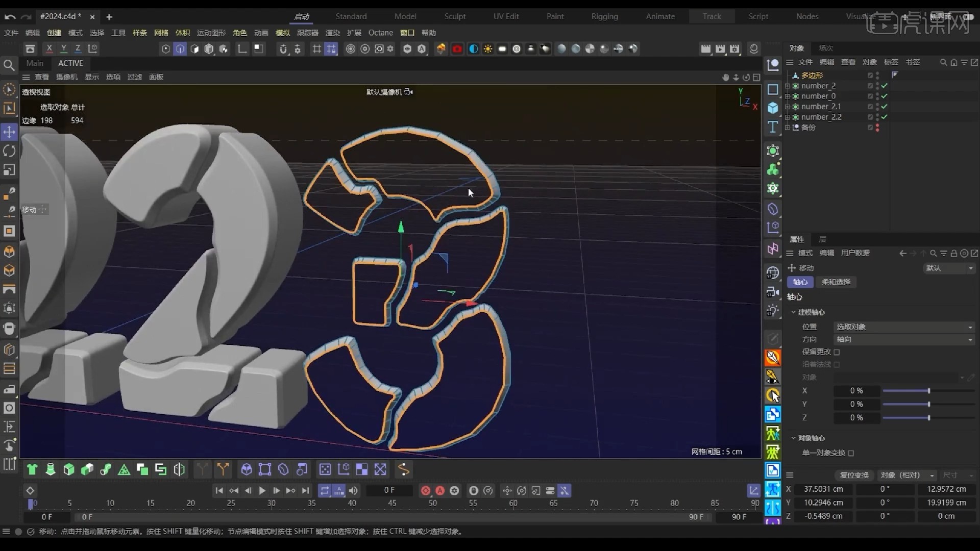Disable green checkmark of number_2.1 object
This screenshot has height=551, width=980.
pyautogui.click(x=884, y=107)
